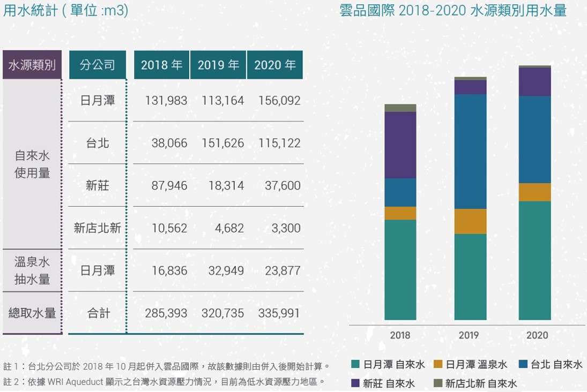Image resolution: width=587 pixels, height=392 pixels.
Task: Click the purple segment of the 2020 bar
Action: tap(534, 82)
